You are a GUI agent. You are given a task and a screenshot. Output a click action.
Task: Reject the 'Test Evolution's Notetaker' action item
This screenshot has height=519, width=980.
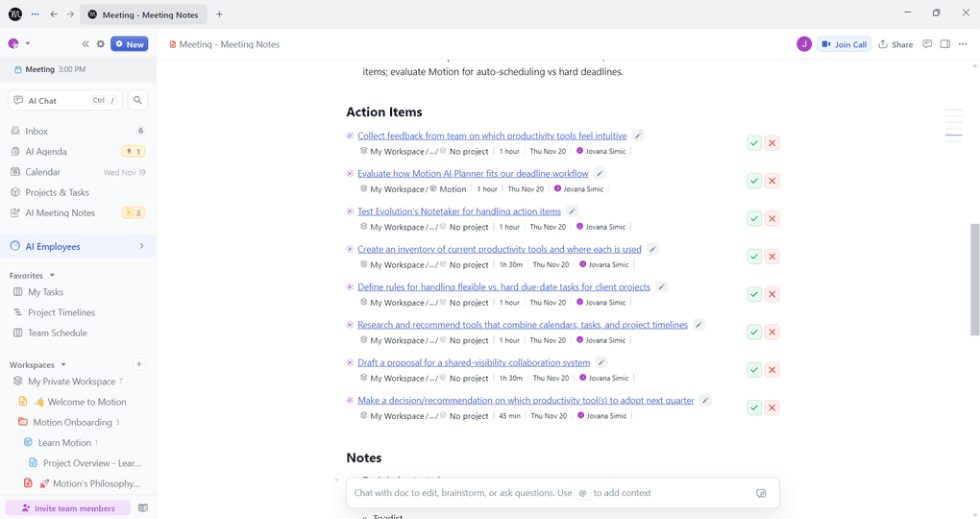tap(772, 218)
